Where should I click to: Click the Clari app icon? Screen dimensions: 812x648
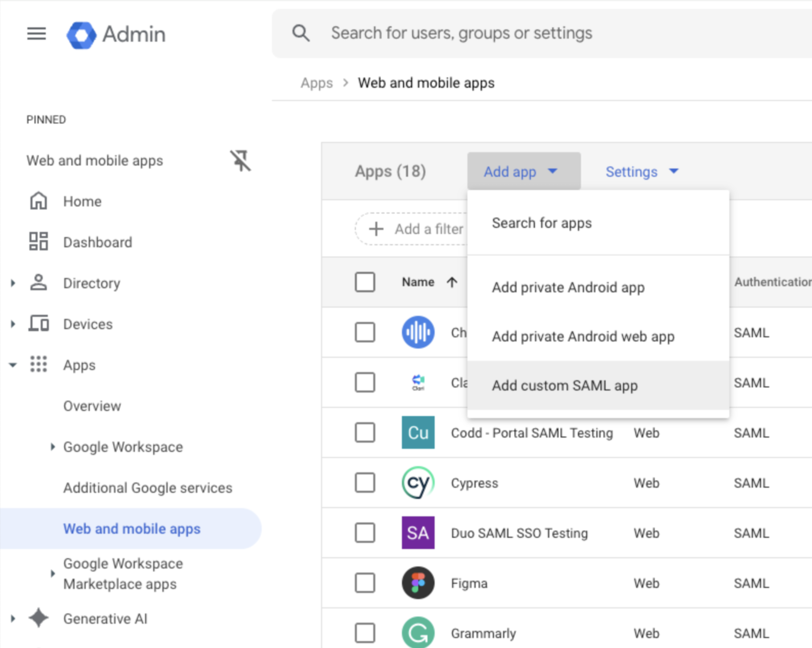coord(418,382)
